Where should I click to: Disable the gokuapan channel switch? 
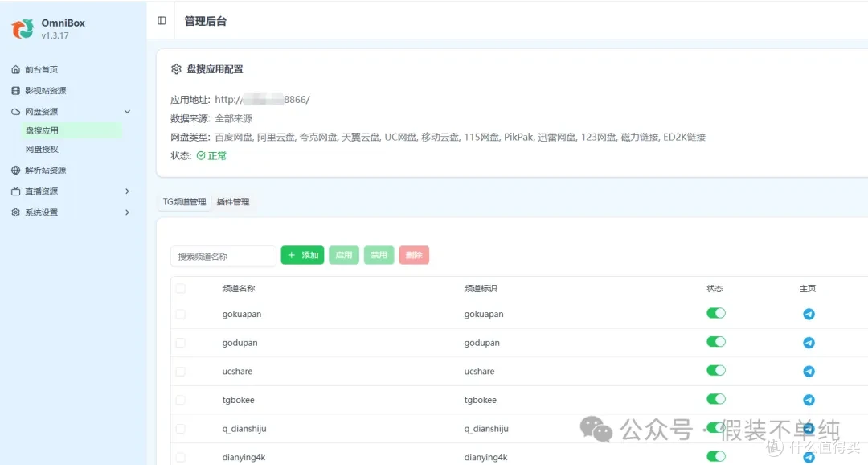[x=716, y=313]
